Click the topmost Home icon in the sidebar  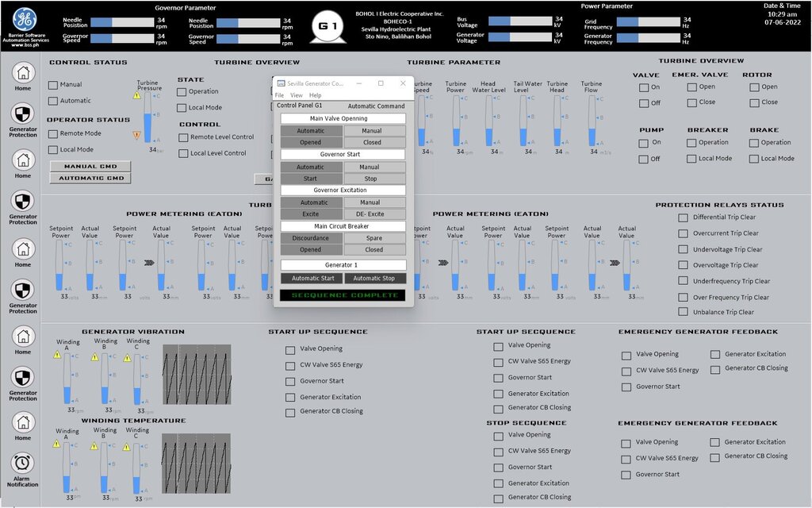24,72
